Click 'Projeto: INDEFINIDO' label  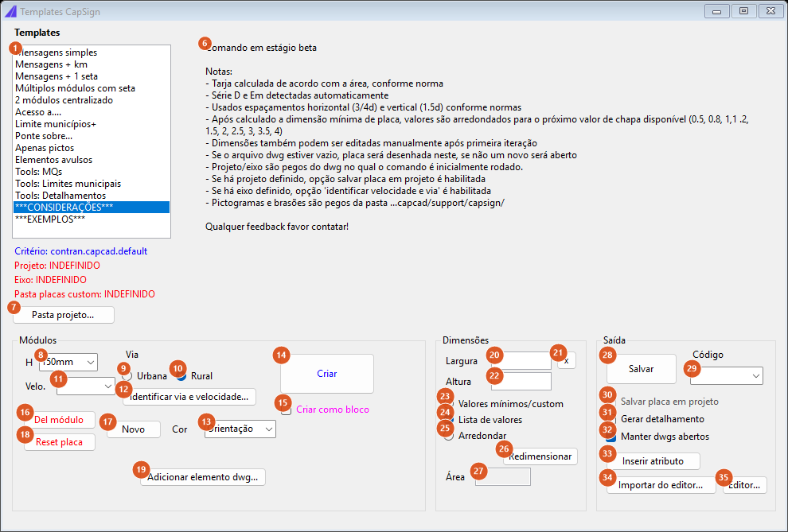pos(57,266)
